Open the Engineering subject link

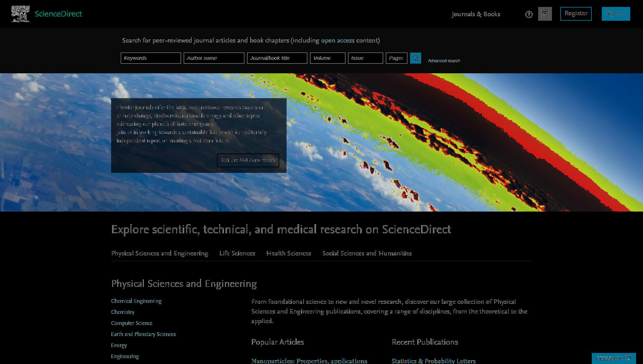pyautogui.click(x=125, y=356)
